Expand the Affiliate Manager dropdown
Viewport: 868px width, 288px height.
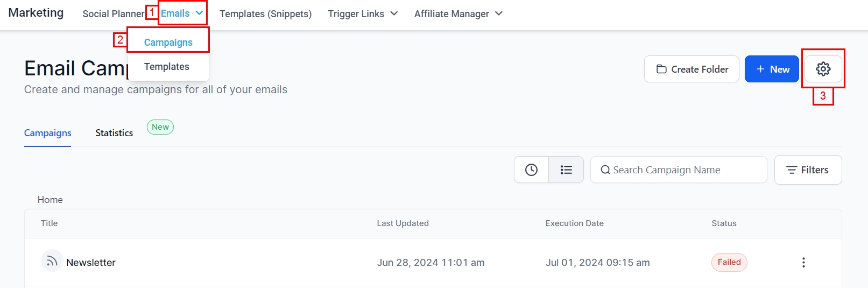(x=499, y=13)
